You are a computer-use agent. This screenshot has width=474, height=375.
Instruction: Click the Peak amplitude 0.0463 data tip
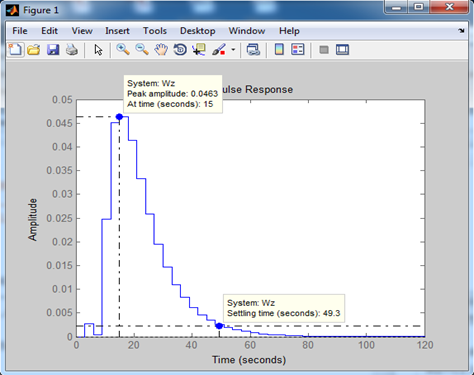coord(173,94)
